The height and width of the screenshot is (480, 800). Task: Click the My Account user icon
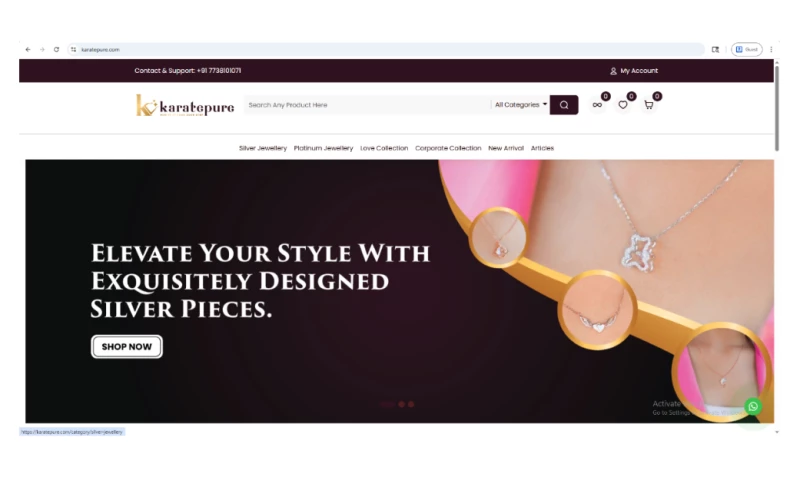point(613,71)
